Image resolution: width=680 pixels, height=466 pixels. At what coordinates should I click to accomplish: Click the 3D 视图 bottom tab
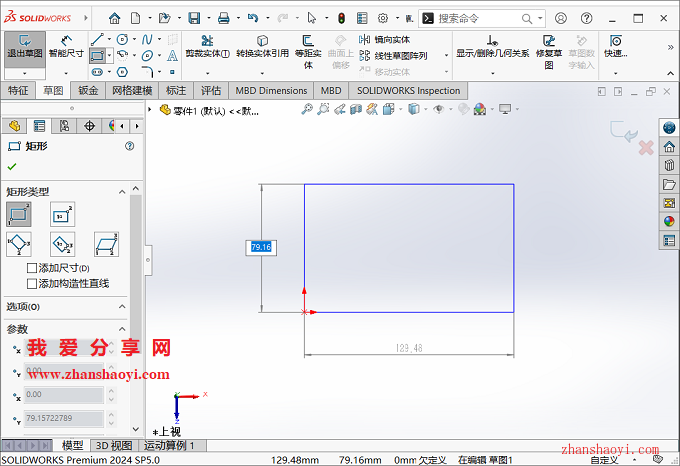(x=113, y=445)
